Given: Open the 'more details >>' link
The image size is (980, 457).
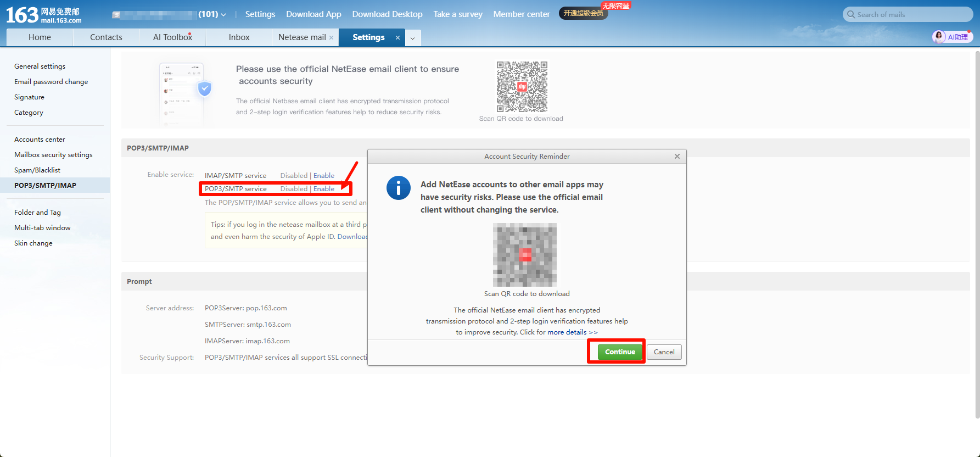Looking at the screenshot, I should pyautogui.click(x=572, y=332).
